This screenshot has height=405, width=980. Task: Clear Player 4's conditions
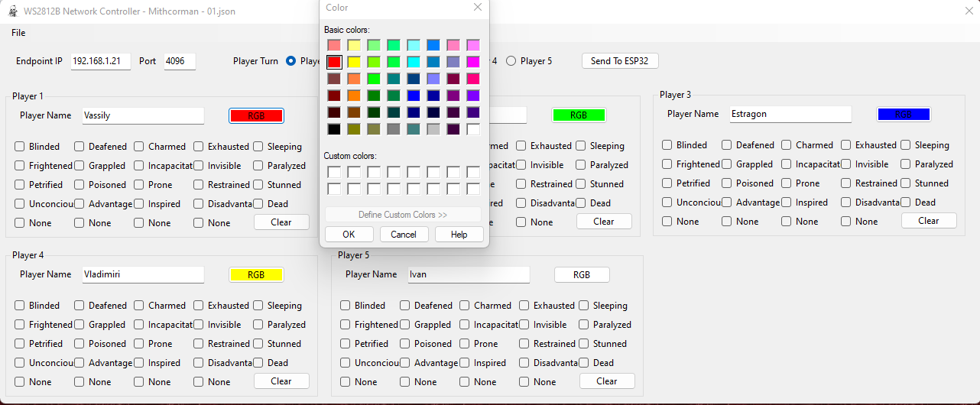[281, 381]
